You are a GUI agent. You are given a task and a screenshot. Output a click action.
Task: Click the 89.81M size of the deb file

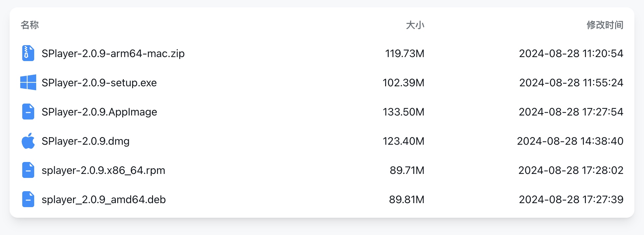click(x=406, y=199)
